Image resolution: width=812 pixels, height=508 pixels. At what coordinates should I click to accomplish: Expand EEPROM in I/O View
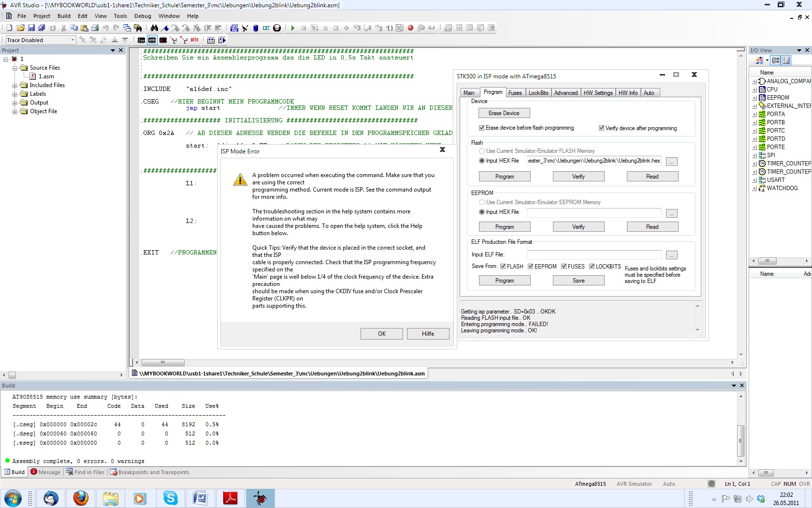[x=754, y=98]
